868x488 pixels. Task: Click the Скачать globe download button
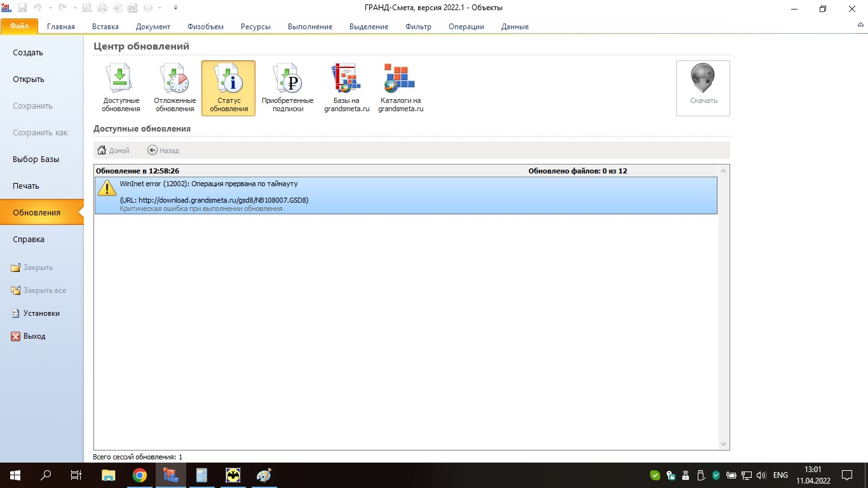point(703,88)
